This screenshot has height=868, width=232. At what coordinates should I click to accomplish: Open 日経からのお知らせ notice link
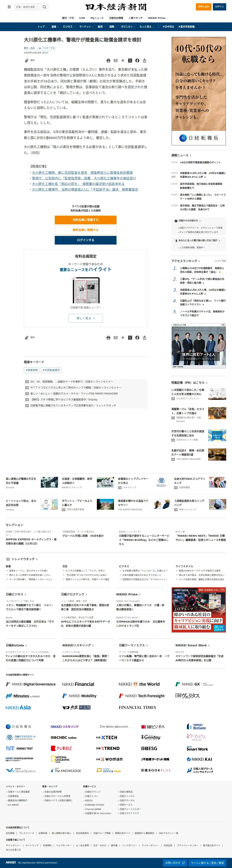[x=188, y=221]
